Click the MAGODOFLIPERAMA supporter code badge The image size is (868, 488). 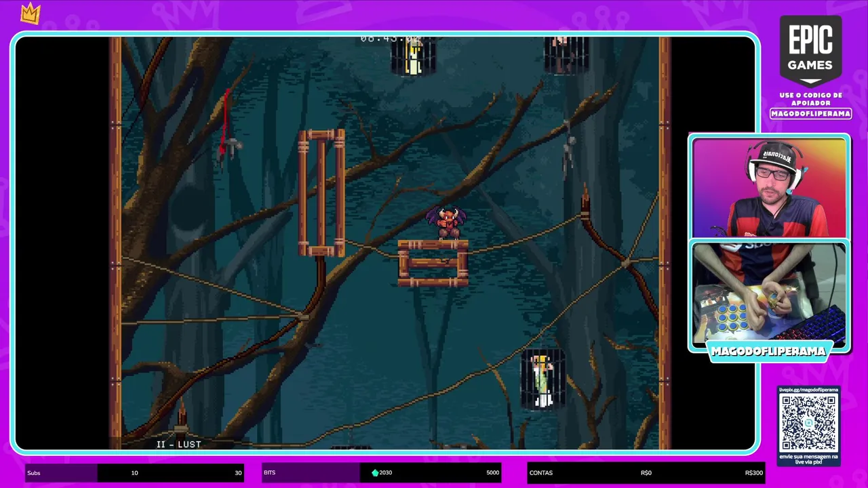tap(810, 114)
